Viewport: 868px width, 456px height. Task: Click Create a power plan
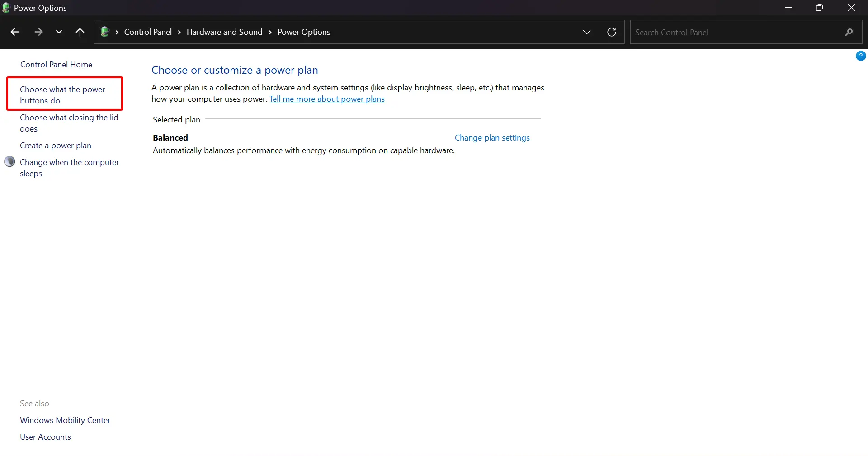point(56,146)
